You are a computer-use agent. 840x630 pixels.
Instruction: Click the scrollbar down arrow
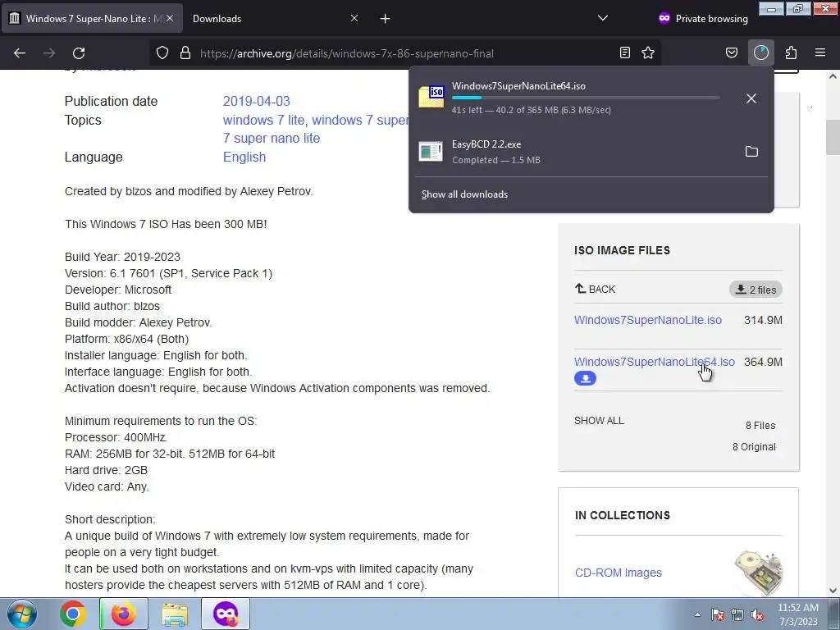(833, 591)
